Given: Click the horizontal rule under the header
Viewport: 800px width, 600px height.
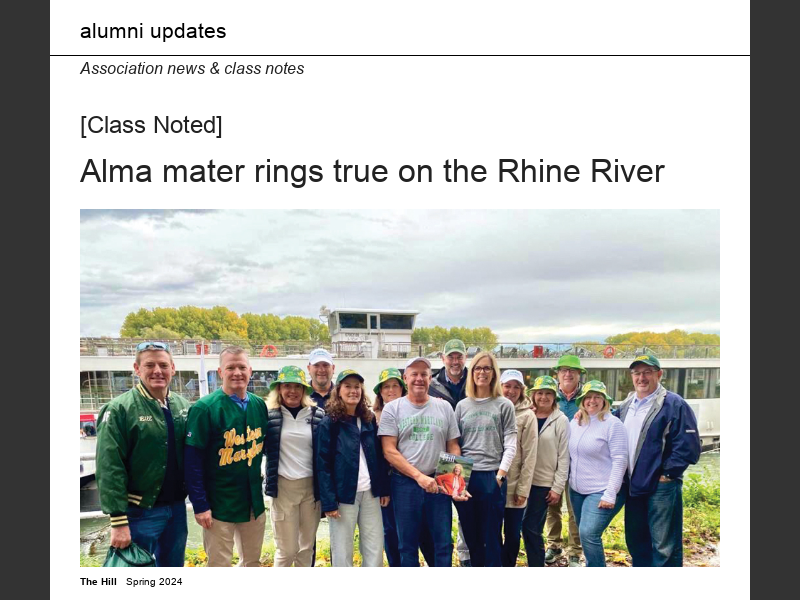Looking at the screenshot, I should (x=400, y=55).
